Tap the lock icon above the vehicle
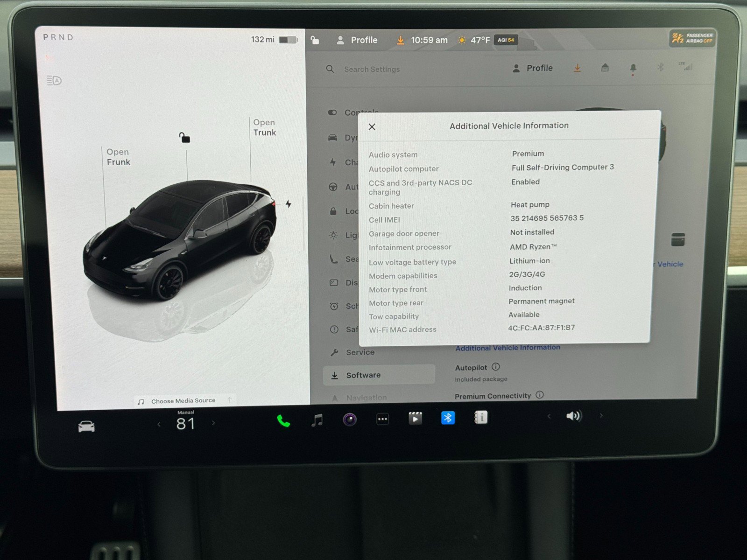 (185, 138)
